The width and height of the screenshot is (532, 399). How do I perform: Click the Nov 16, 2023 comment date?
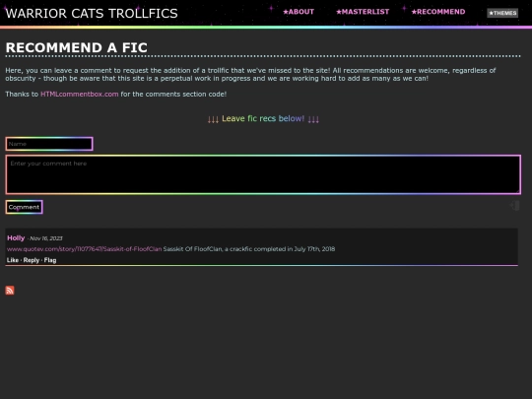[x=45, y=238]
